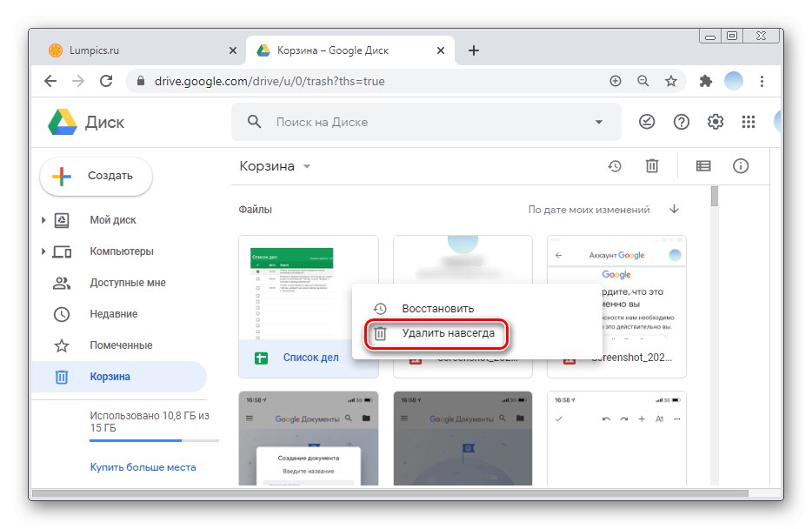
Task: Go back with the browser back arrow
Action: click(50, 81)
